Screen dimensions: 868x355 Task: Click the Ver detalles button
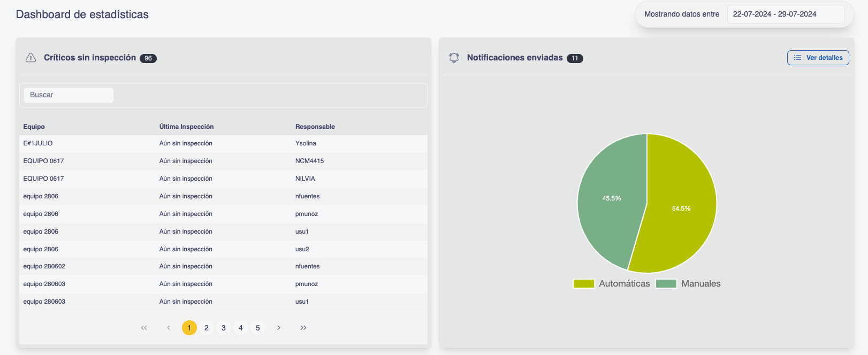pos(818,58)
